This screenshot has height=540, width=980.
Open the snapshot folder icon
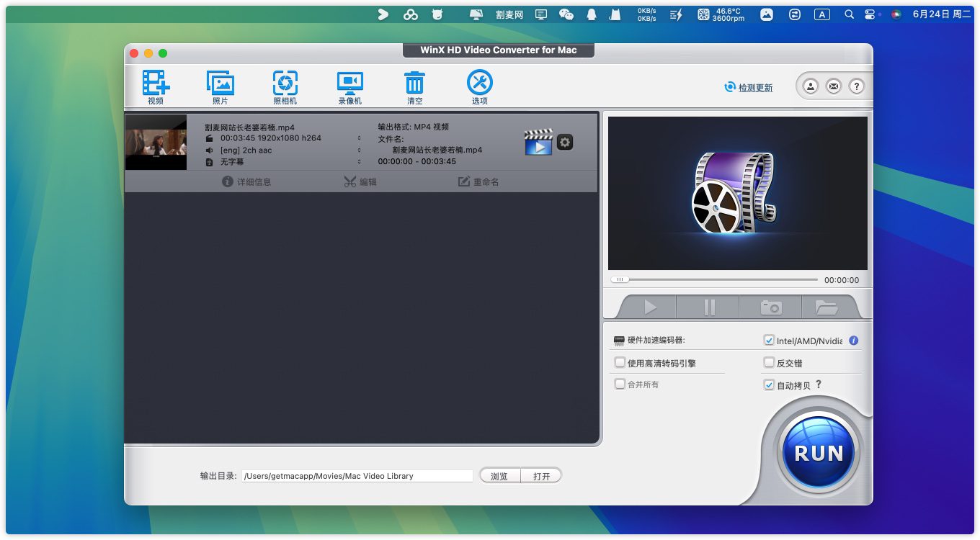point(827,307)
